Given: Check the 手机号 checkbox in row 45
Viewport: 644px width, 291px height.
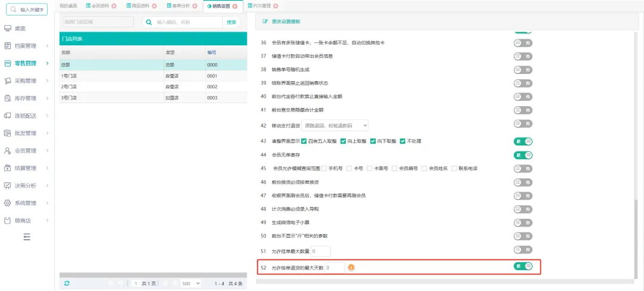Looking at the screenshot, I should [x=324, y=168].
